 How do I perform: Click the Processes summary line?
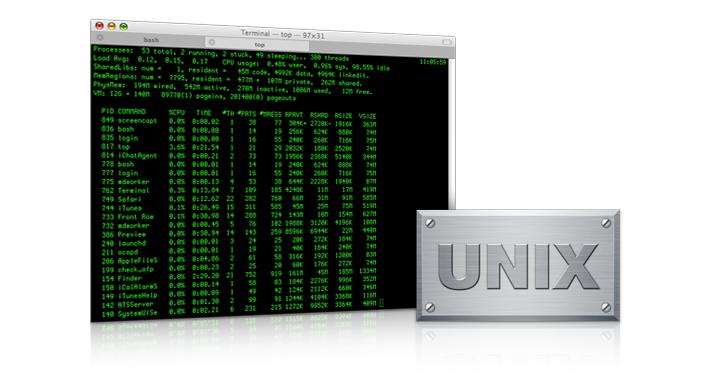[221, 53]
